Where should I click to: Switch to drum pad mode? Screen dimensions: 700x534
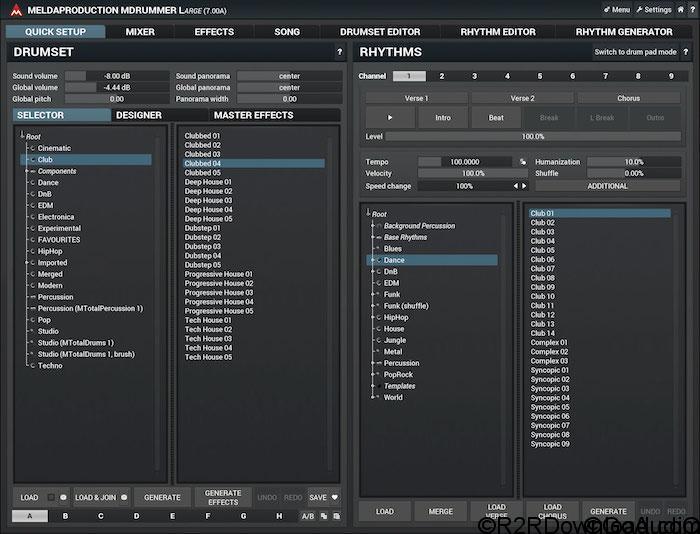click(635, 52)
